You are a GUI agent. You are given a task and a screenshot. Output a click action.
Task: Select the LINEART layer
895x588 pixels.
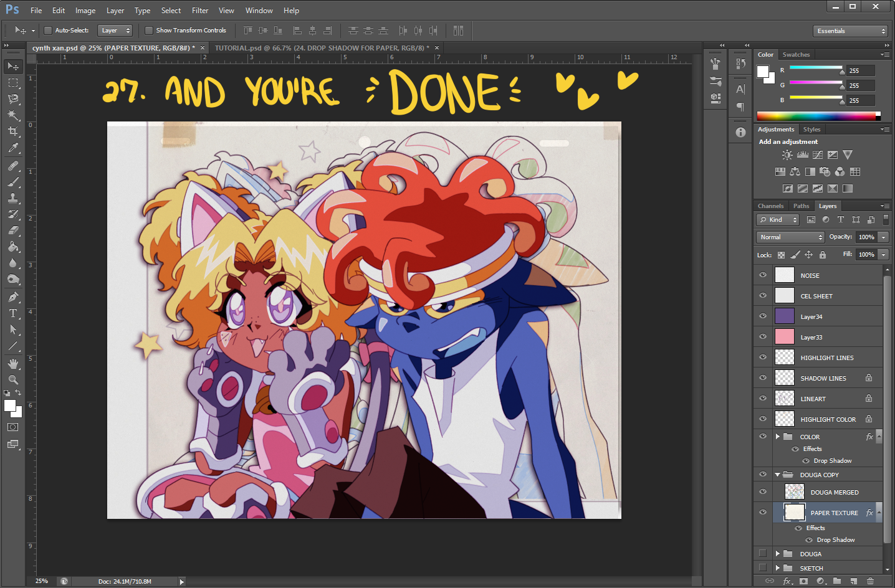click(x=813, y=399)
